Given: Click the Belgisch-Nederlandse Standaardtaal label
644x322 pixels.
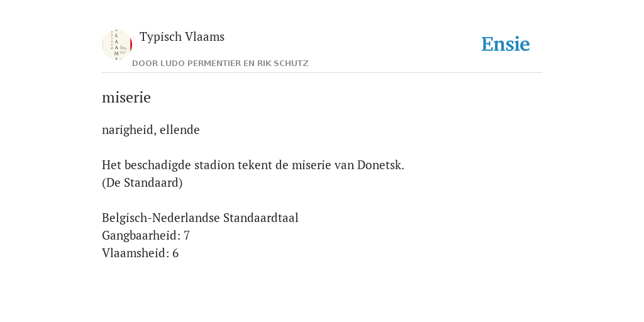Looking at the screenshot, I should (x=200, y=218).
